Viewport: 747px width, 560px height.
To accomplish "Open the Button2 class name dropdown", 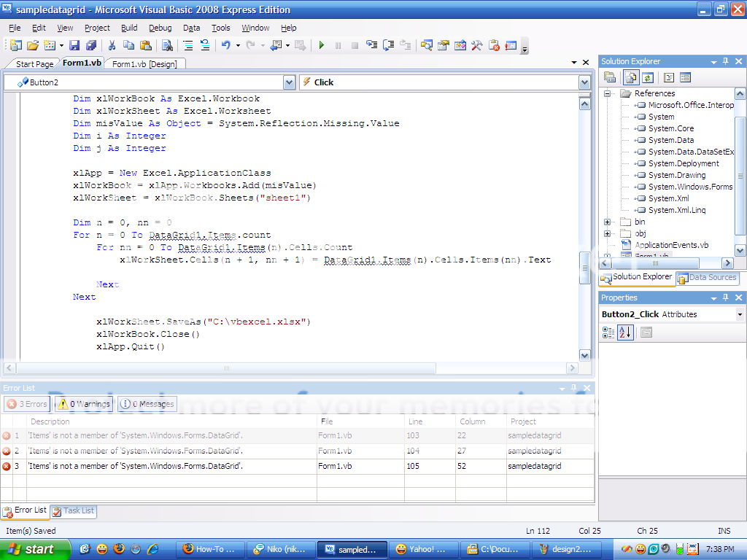I will click(289, 82).
